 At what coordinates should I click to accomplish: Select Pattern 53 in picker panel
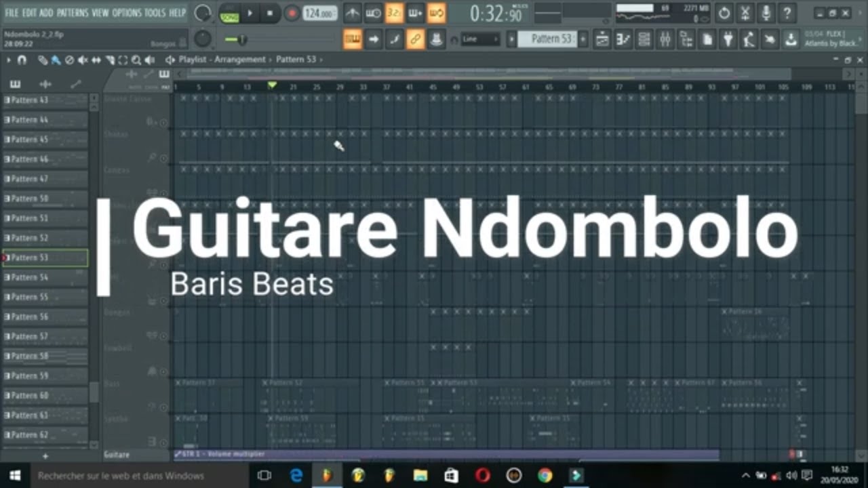(x=45, y=258)
